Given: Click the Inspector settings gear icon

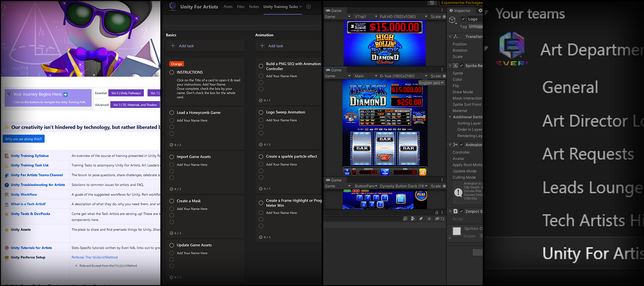Looking at the screenshot, I should point(480,10).
